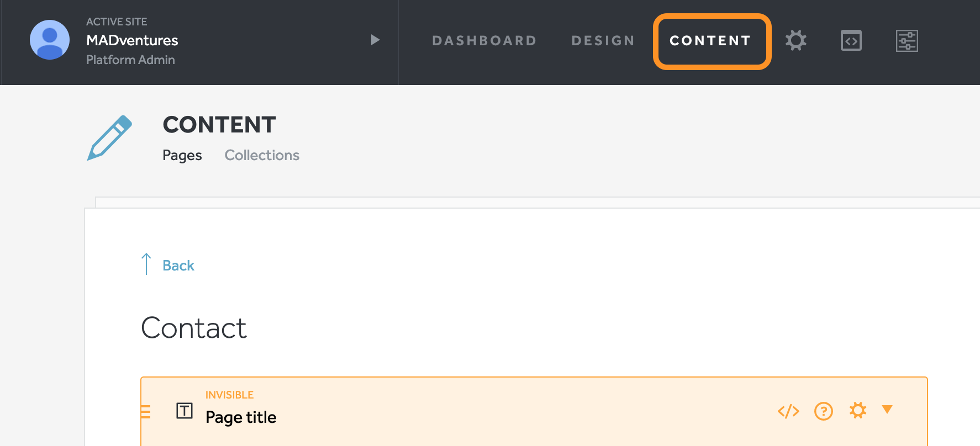Expand the Page title field dropdown arrow
980x446 pixels.
[887, 410]
